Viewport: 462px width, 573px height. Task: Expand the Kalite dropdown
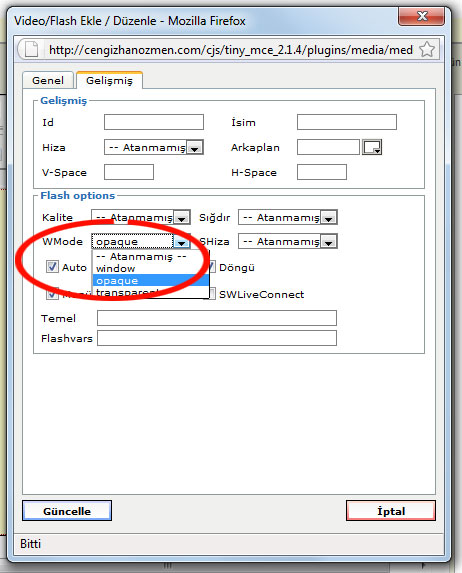(141, 217)
